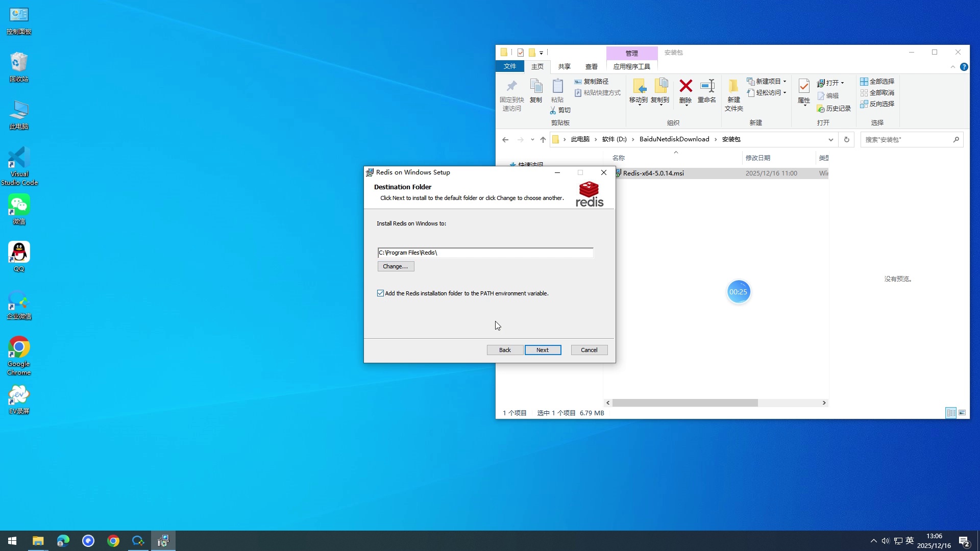
Task: Open the New Item (新建项目) dropdown
Action: [x=767, y=82]
